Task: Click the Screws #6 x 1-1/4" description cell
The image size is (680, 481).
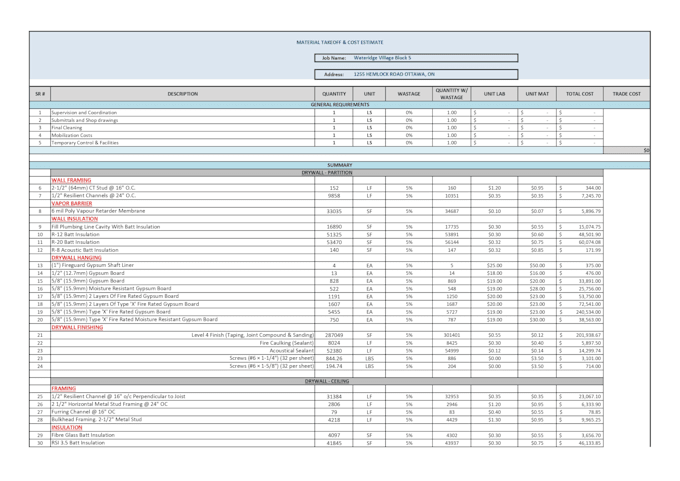Action: point(183,358)
